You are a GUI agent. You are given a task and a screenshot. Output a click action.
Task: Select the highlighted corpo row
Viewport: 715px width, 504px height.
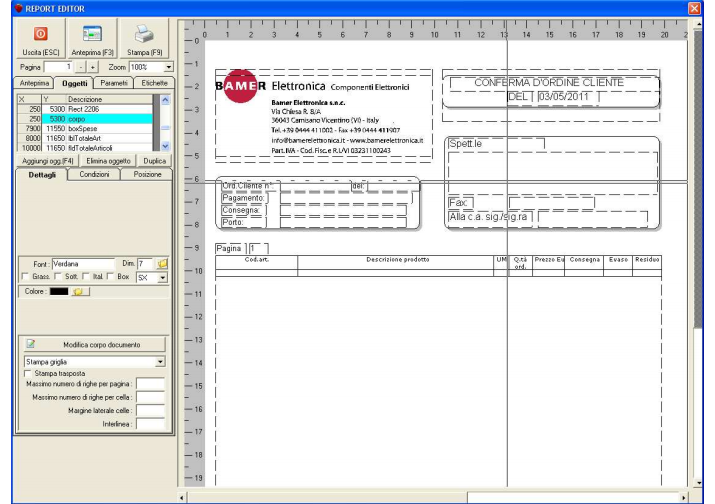[85, 119]
